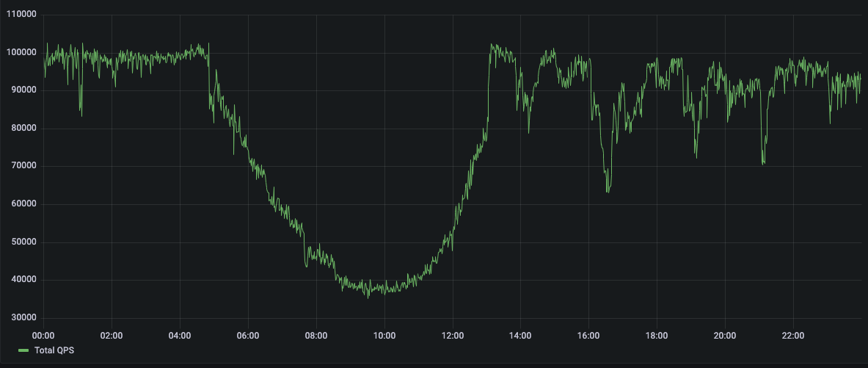Click the 04:00 time axis label
The width and height of the screenshot is (868, 368).
click(180, 335)
